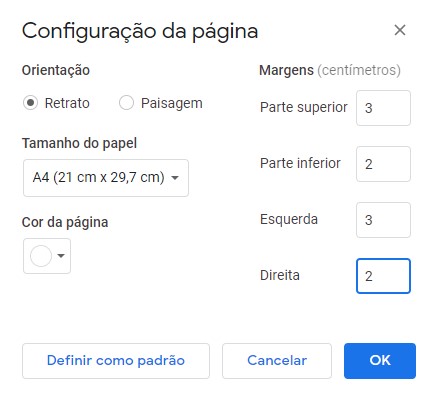
Task: Focus the Parte superior margin field
Action: pyautogui.click(x=383, y=108)
